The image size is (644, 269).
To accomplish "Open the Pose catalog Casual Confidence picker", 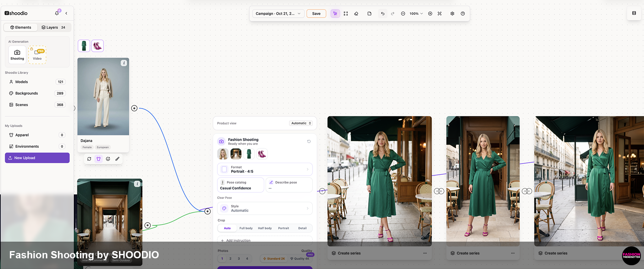I will (x=241, y=185).
